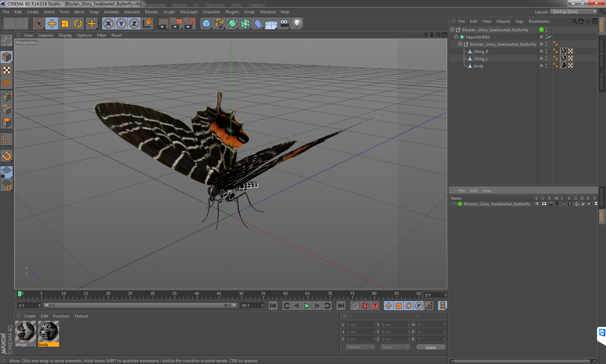This screenshot has width=606, height=364.
Task: Select the Wing_L object
Action: [480, 59]
